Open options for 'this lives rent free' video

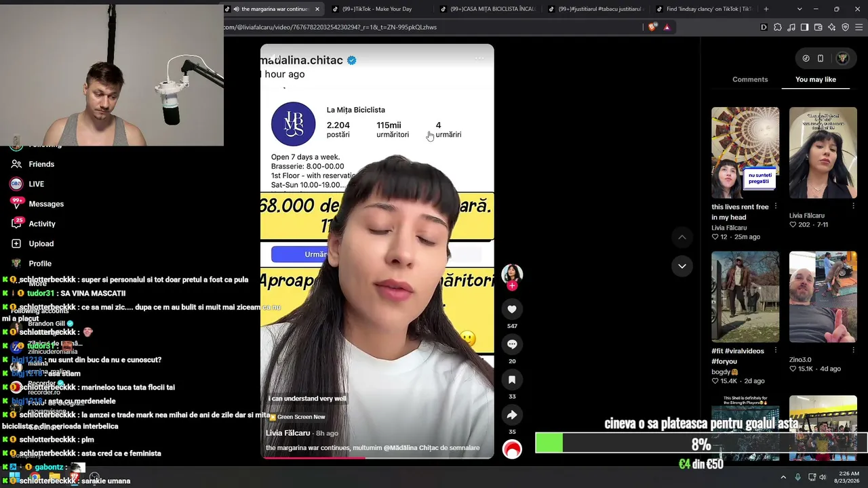point(776,207)
